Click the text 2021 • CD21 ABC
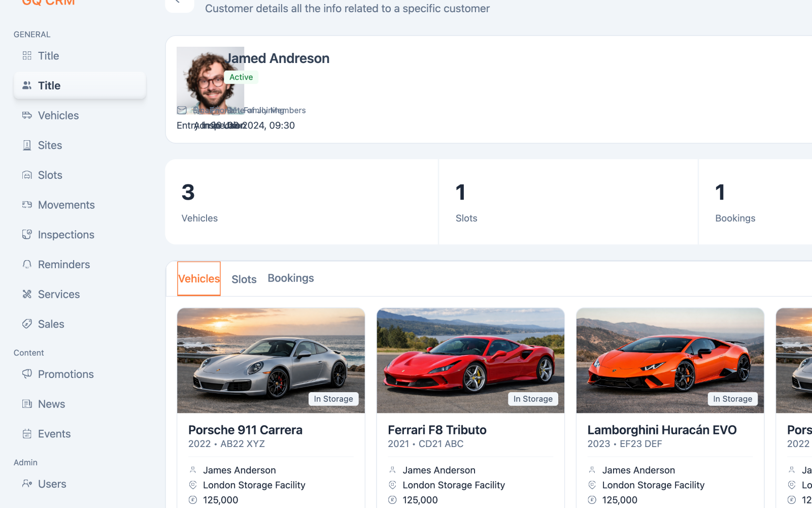The width and height of the screenshot is (812, 508). 425,444
